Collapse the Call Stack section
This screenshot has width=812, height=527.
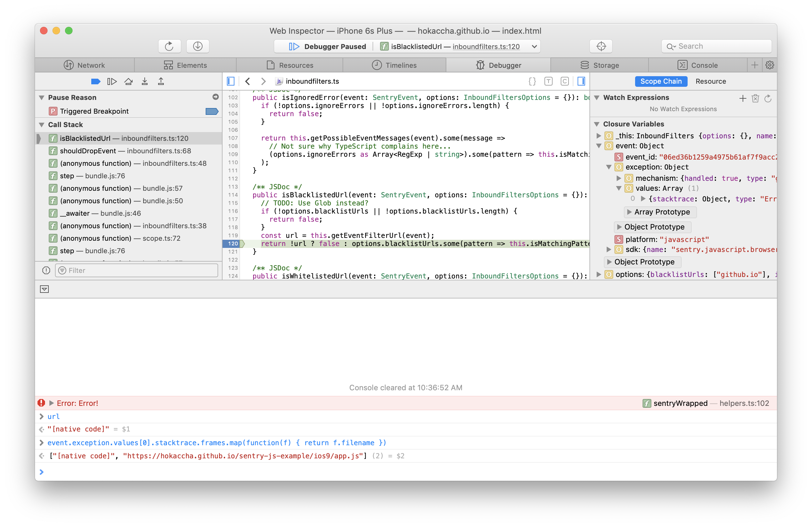click(42, 125)
